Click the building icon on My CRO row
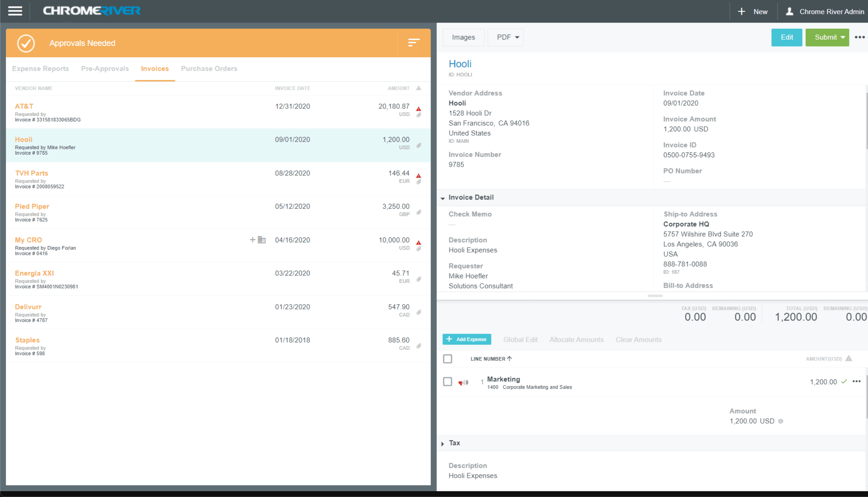Viewport: 868px width, 497px height. coord(262,240)
